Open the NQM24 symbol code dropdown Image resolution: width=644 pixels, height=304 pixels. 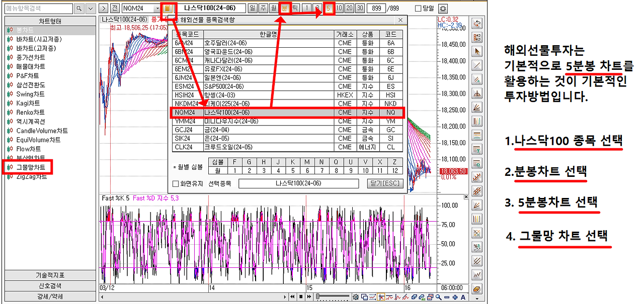pyautogui.click(x=158, y=9)
